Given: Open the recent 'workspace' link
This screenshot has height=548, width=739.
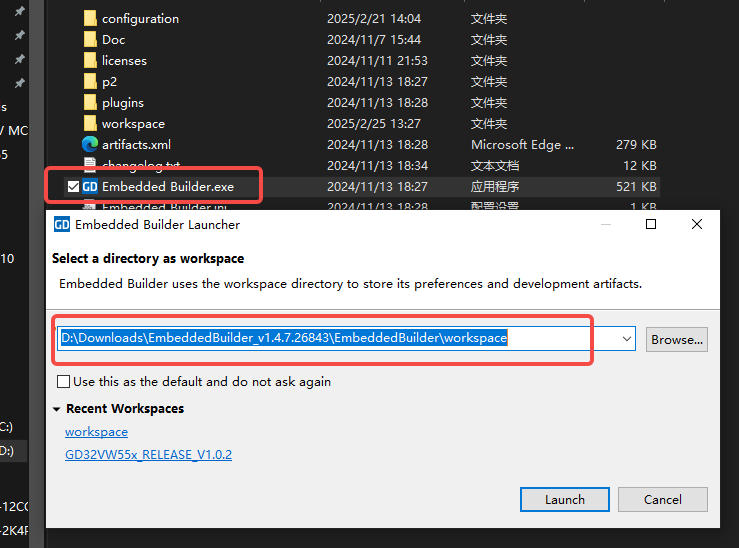Looking at the screenshot, I should (96, 432).
